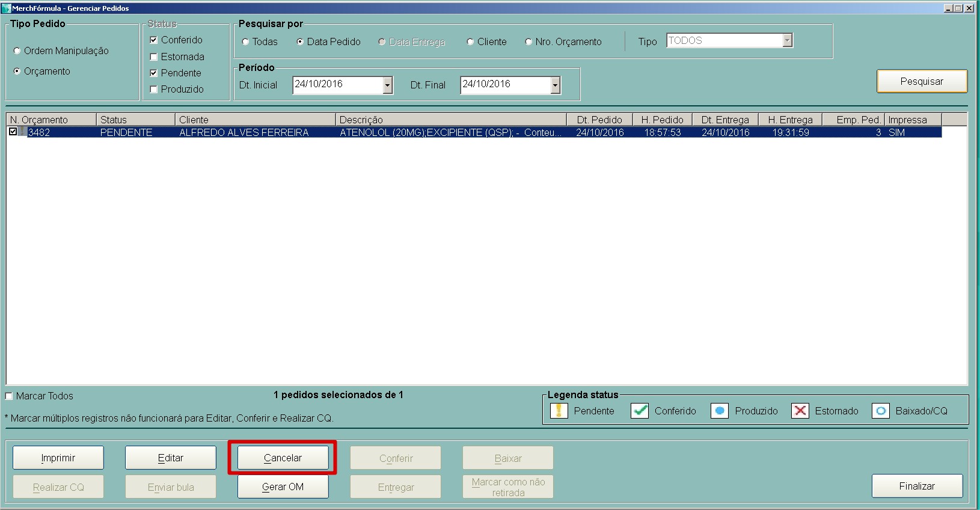Sort by the Cliente column header
Screen dimensions: 980x510
[255, 120]
